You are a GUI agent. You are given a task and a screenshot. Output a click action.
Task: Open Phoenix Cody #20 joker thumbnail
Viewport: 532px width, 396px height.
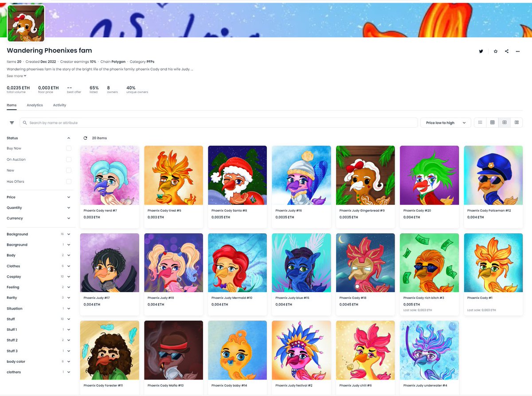click(x=429, y=175)
